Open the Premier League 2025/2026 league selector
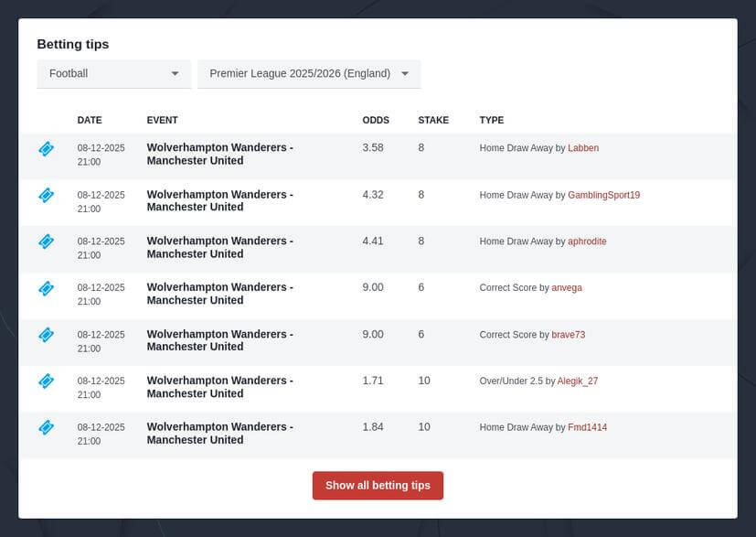The width and height of the screenshot is (756, 537). (308, 73)
